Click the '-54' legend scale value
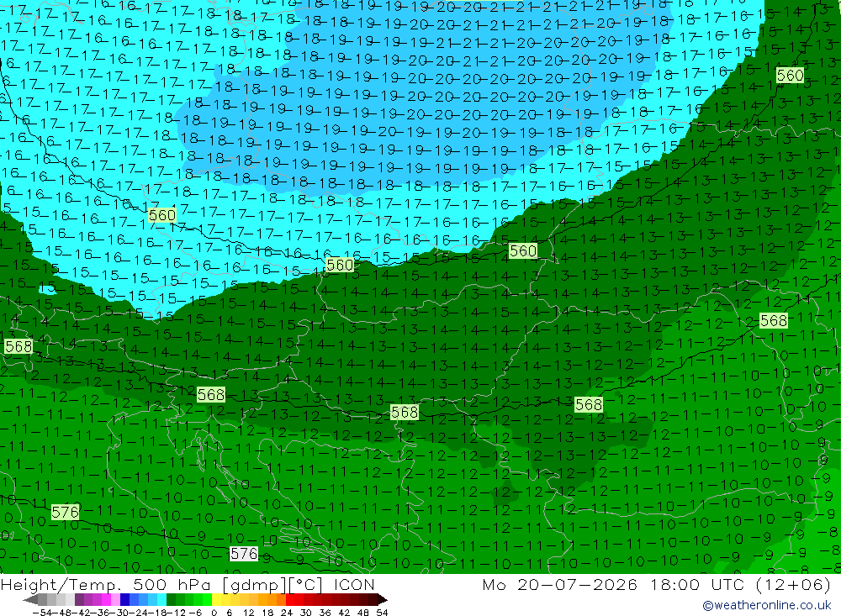 point(42,613)
